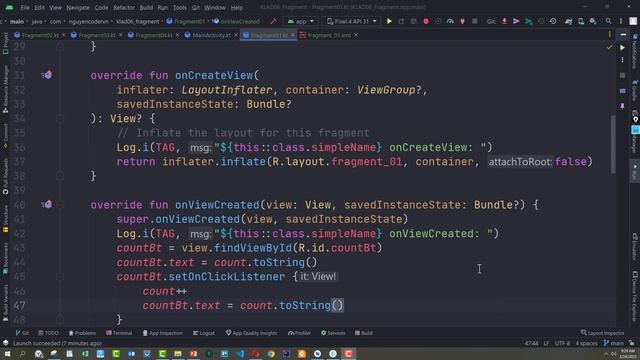Show Git history clock icon
The width and height of the screenshot is (640, 360).
tap(553, 21)
